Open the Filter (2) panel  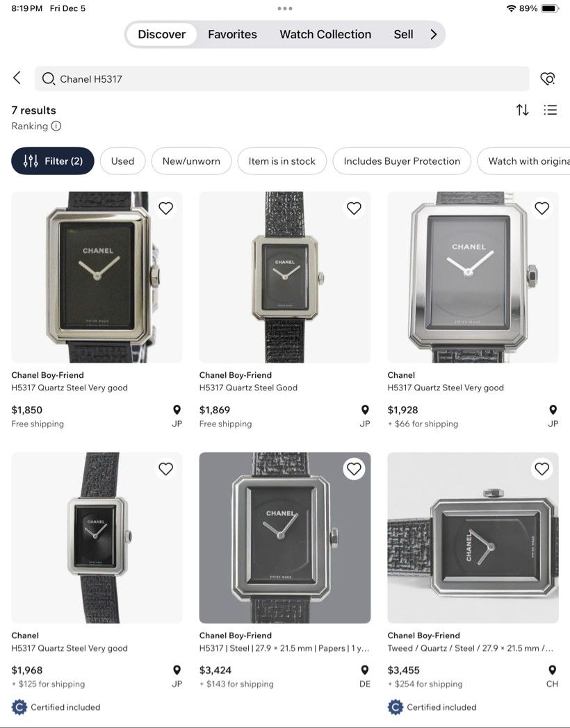click(x=53, y=161)
